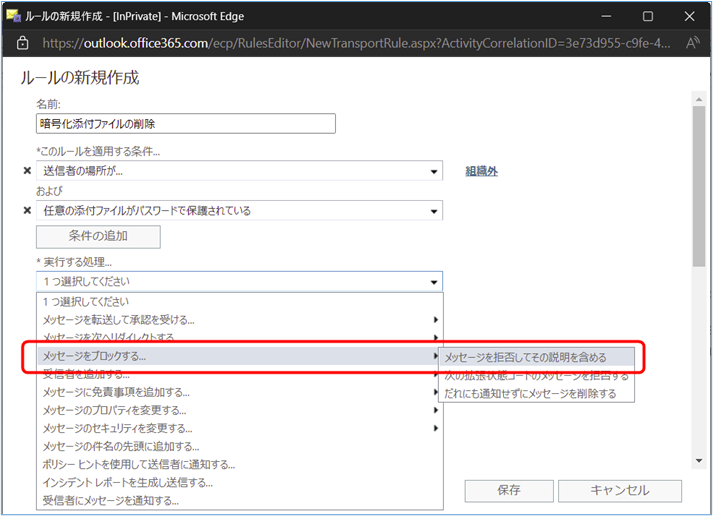The image size is (713, 516).
Task: Maximize the Edge window
Action: point(648,16)
